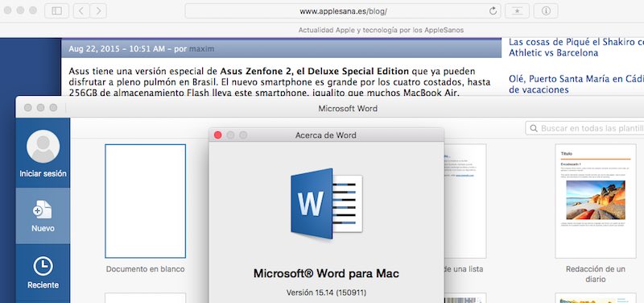Toggle the Safari sidebar button

point(56,11)
